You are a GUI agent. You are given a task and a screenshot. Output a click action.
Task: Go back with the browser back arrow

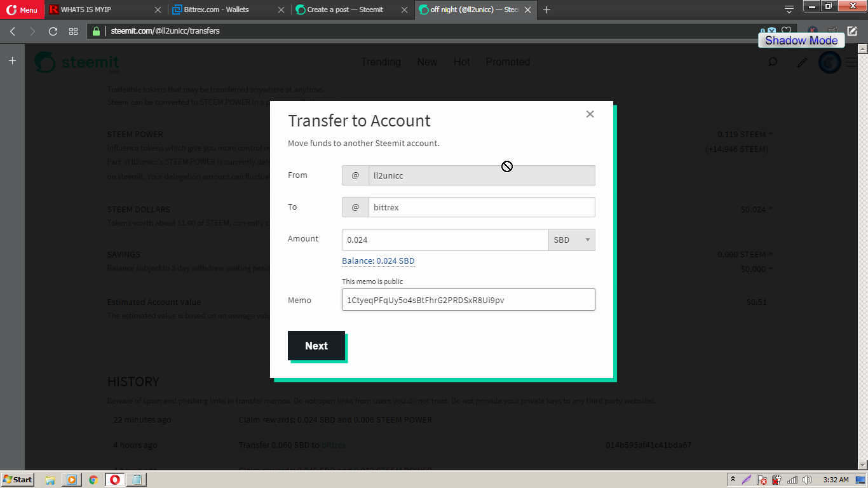click(13, 31)
